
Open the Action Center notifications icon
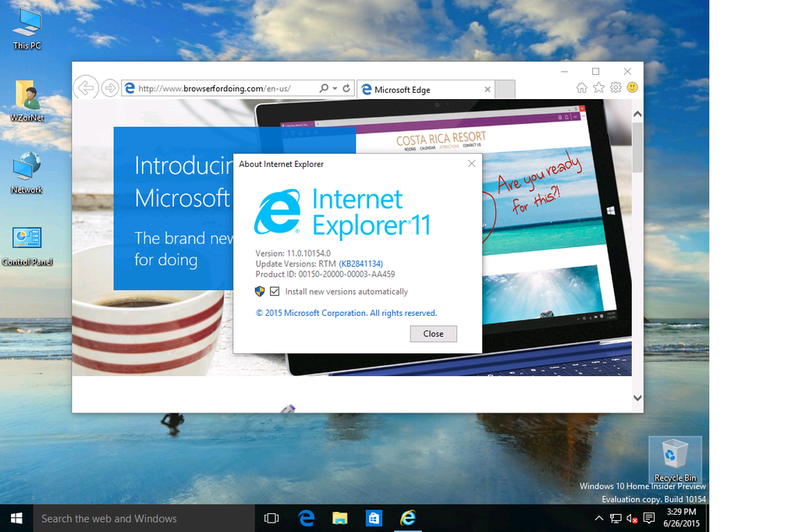[x=649, y=518]
